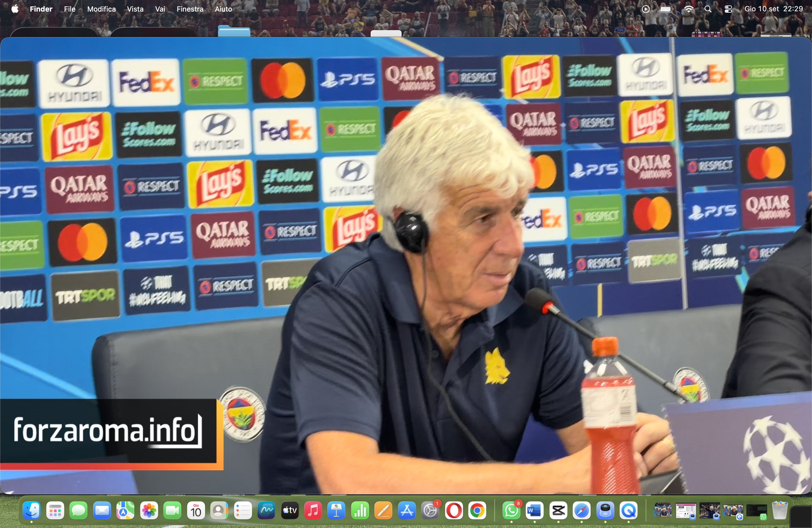
Task: Open Google Chrome from the Dock
Action: click(x=477, y=511)
